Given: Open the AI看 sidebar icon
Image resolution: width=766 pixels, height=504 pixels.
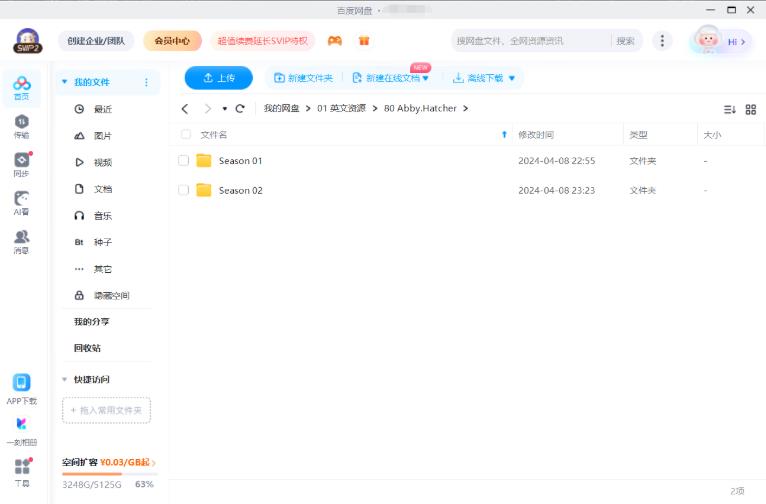Looking at the screenshot, I should 21,203.
